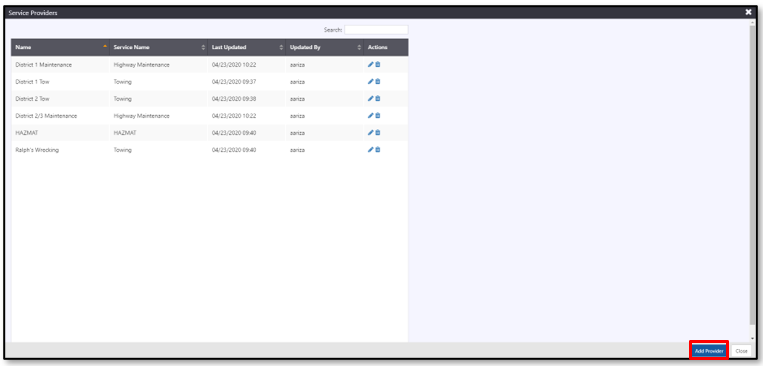Image resolution: width=763 pixels, height=366 pixels.
Task: Select the 'Ralph's Wrecking' name cell
Action: tap(61, 150)
